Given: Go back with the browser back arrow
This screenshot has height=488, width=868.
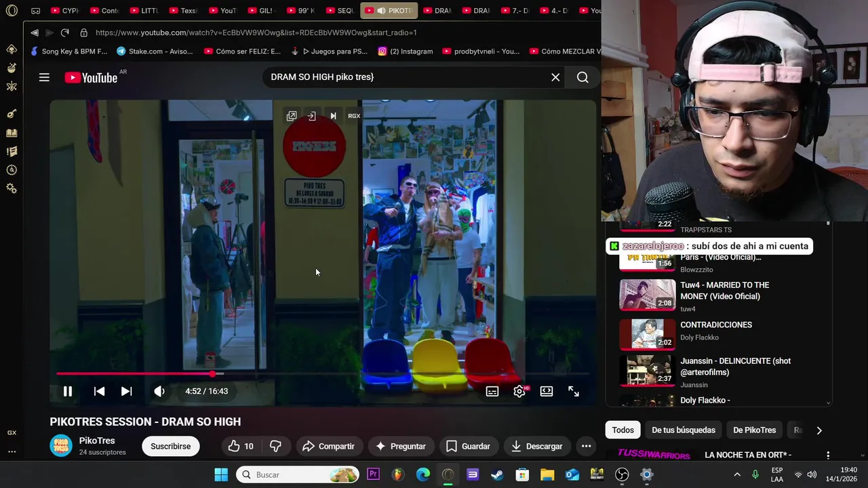Looking at the screenshot, I should [x=35, y=33].
